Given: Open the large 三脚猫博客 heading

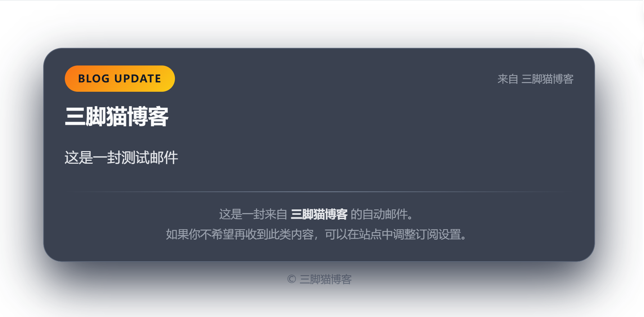Looking at the screenshot, I should pyautogui.click(x=117, y=117).
